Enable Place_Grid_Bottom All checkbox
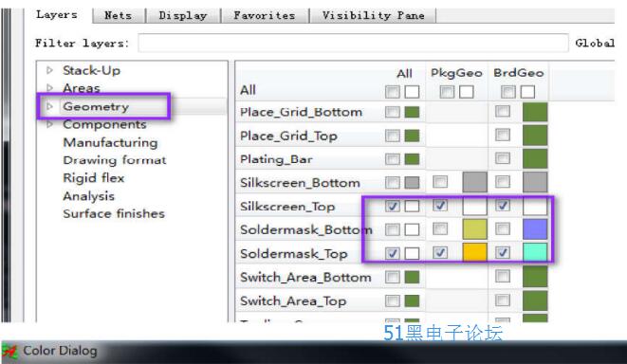This screenshot has width=627, height=364. (393, 112)
